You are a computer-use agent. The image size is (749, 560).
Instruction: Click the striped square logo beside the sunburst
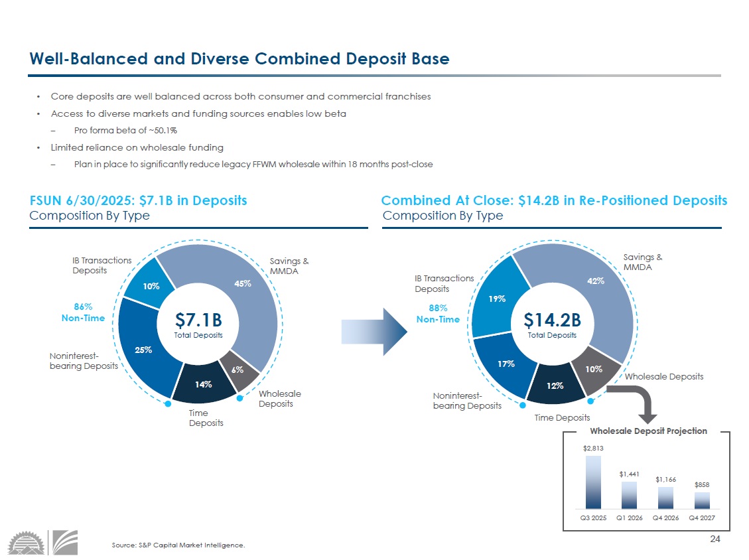[x=65, y=542]
